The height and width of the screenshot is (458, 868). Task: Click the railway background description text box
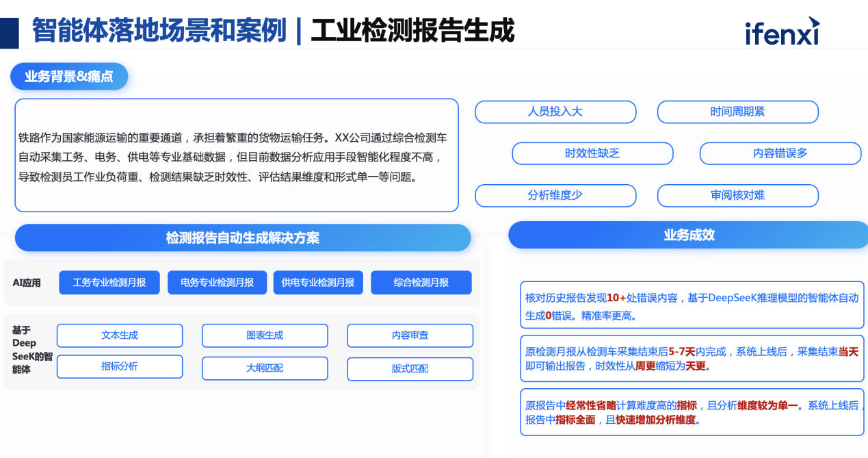click(237, 155)
